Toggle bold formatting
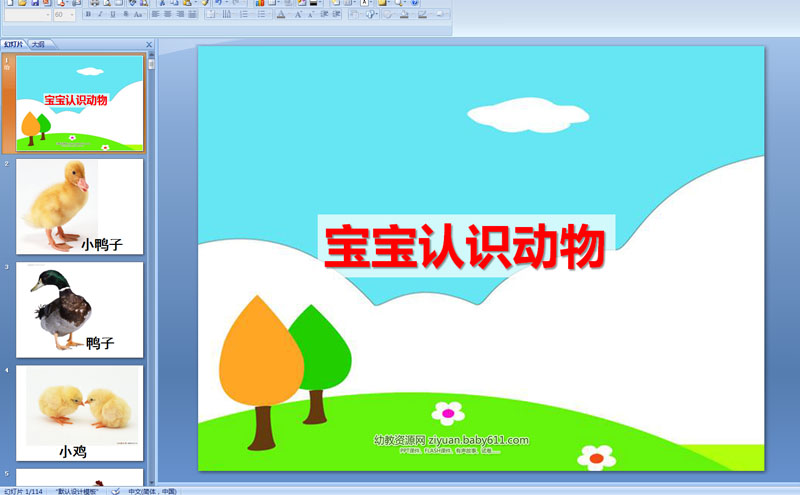Screen dimensions: 800x495 88,14
